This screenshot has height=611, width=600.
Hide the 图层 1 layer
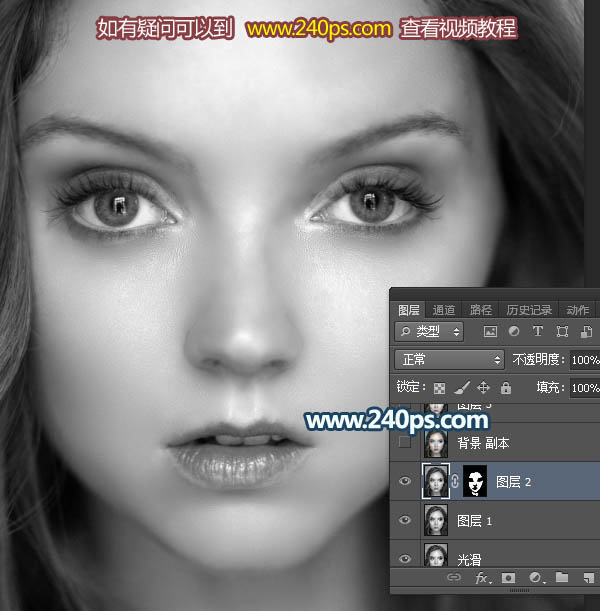(404, 520)
